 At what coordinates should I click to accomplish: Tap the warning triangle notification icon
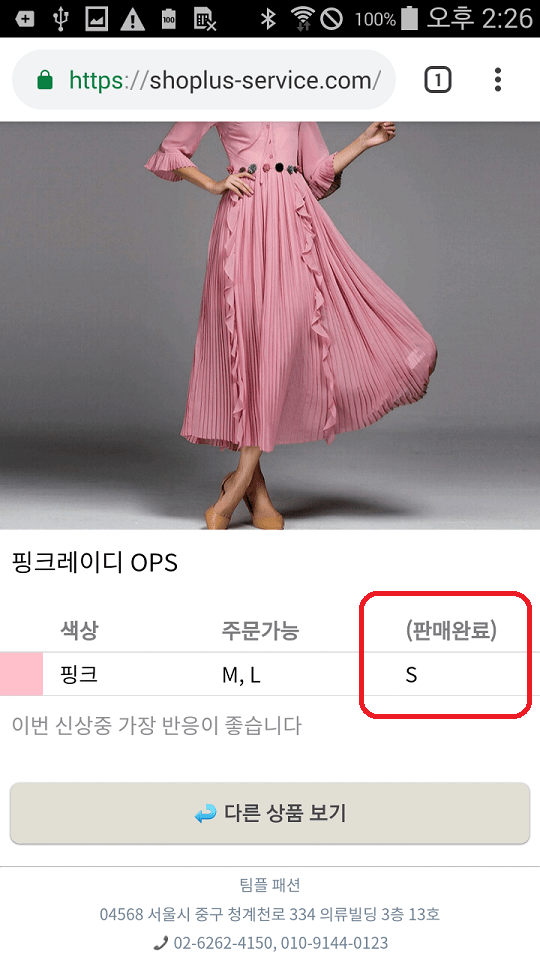click(132, 19)
